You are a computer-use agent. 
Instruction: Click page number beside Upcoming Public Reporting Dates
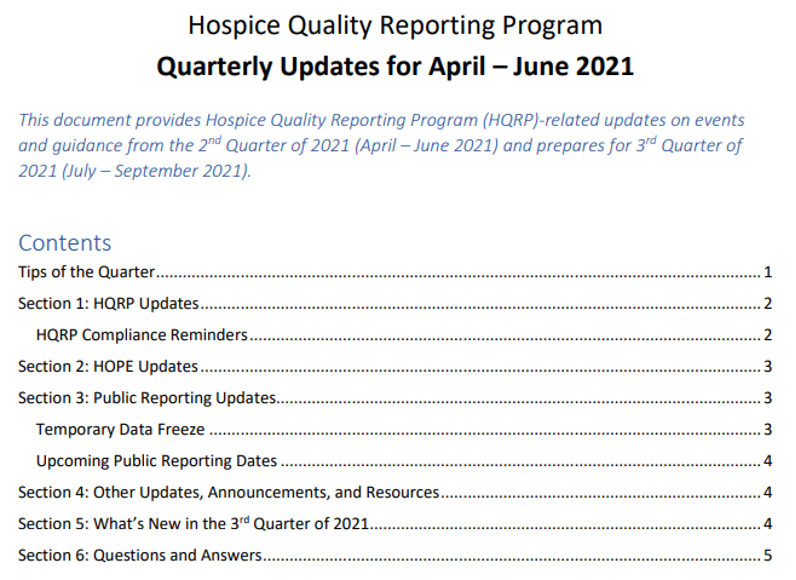pos(767,461)
